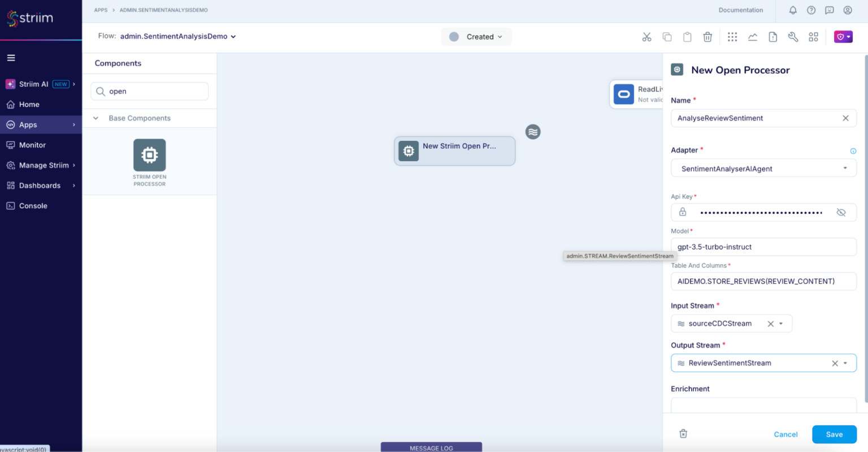Viewport: 868px width, 452px height.
Task: Collapse the Base Components section
Action: point(95,118)
